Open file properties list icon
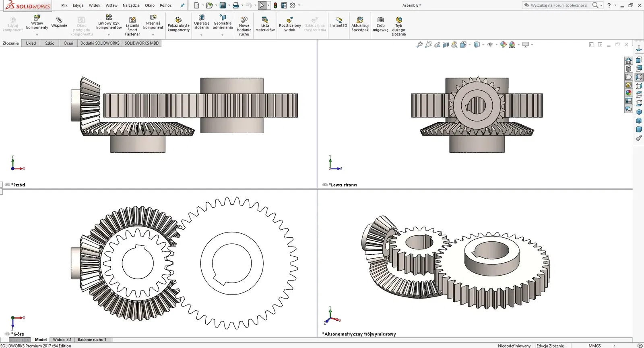Viewport: 644px width, 348px height. click(284, 5)
